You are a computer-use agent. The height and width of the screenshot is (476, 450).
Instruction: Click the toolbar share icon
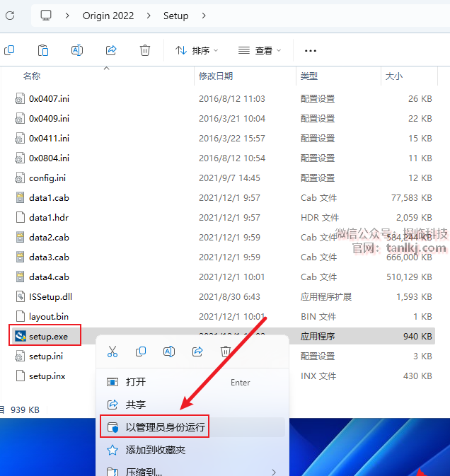point(111,50)
